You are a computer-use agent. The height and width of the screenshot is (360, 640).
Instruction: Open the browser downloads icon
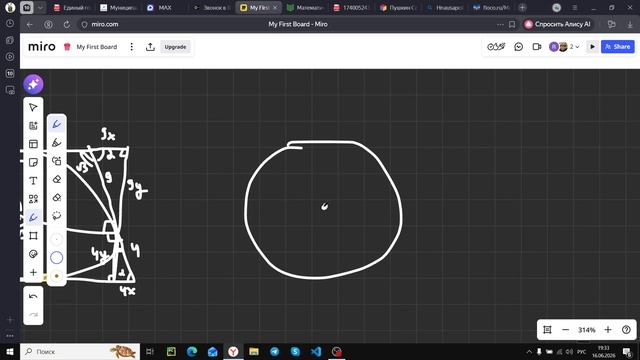pos(630,24)
